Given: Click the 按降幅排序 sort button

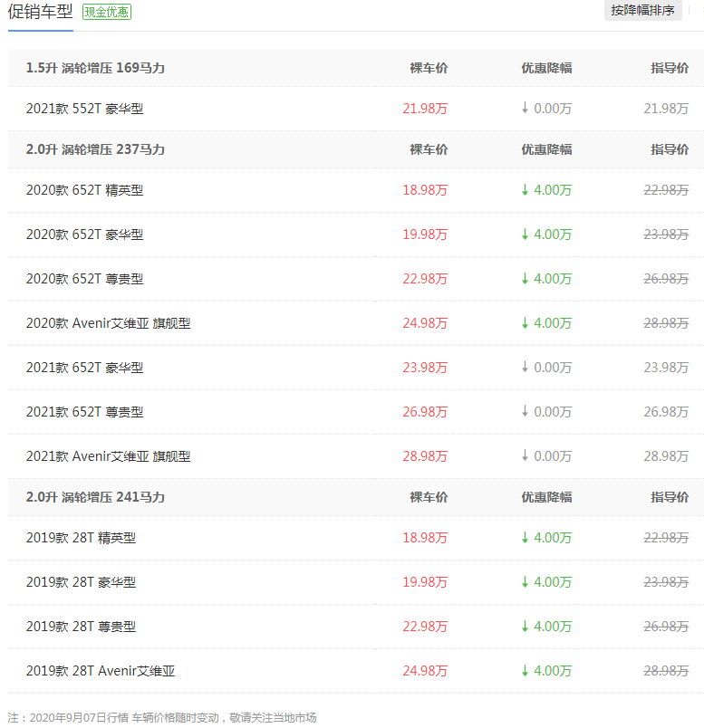Looking at the screenshot, I should [x=642, y=10].
